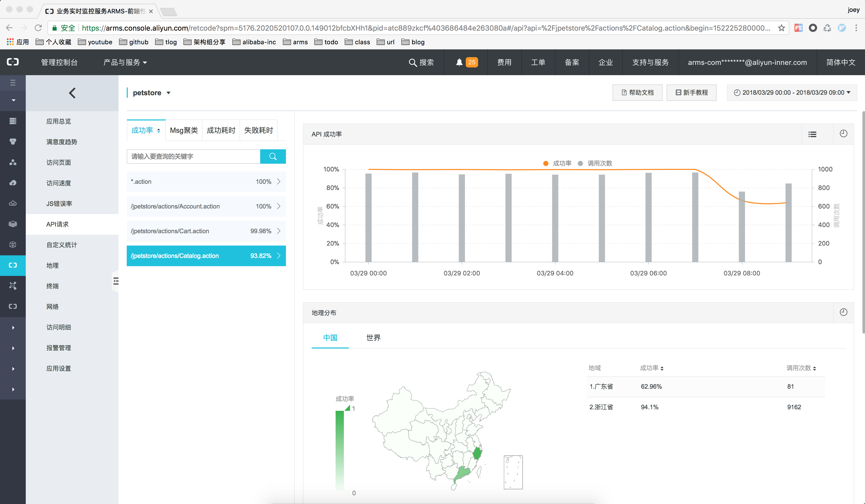Expand the 产品与服务 menu
Viewport: 865px width, 504px height.
coord(125,63)
